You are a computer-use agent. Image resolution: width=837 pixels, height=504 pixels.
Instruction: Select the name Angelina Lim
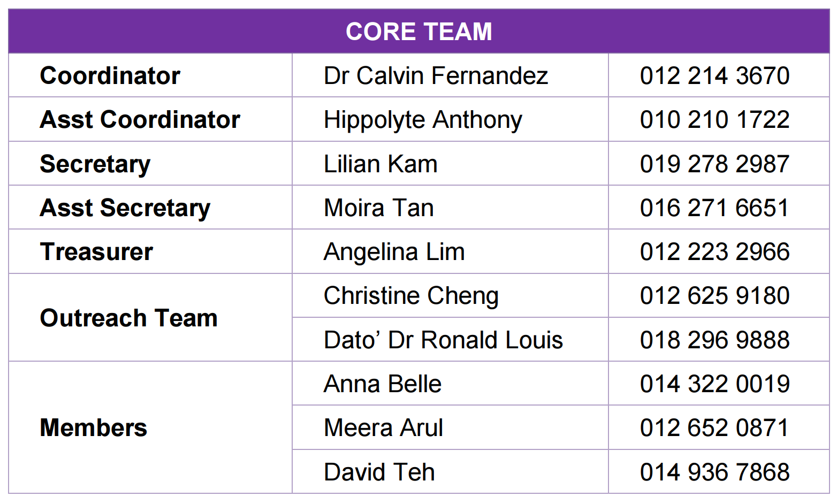point(394,251)
